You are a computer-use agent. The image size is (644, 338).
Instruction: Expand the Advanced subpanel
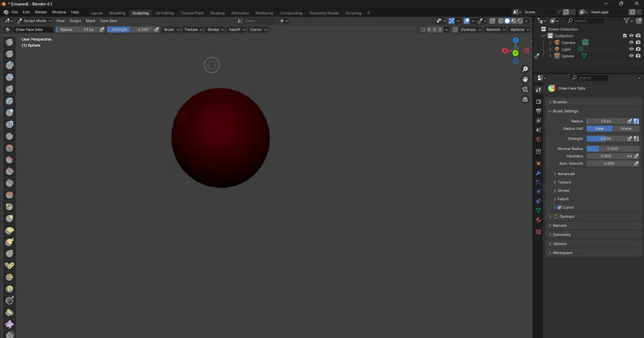565,174
